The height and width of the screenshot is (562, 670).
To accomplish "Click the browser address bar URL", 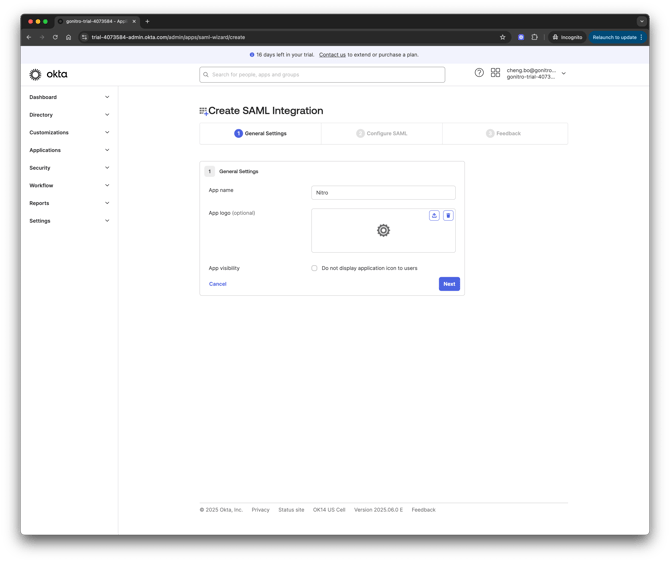I will (x=168, y=37).
